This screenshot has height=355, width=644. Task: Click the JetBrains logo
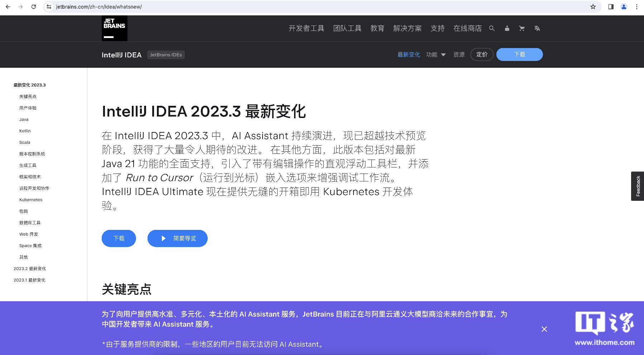pyautogui.click(x=114, y=28)
